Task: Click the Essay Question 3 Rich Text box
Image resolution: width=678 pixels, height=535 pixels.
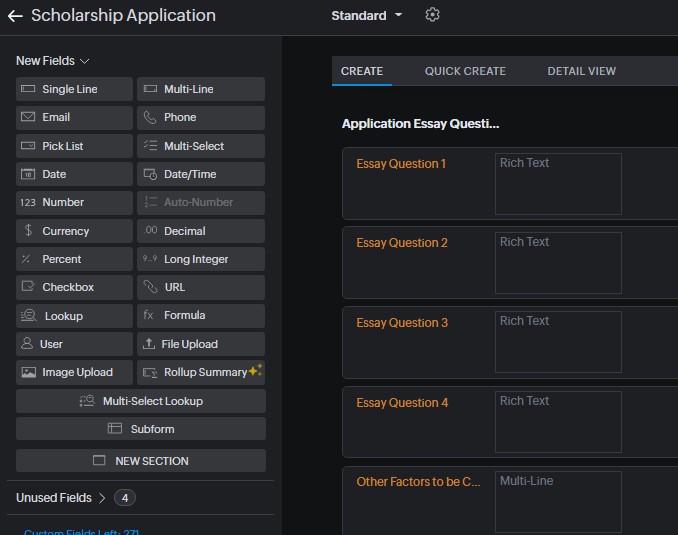Action: tap(558, 342)
